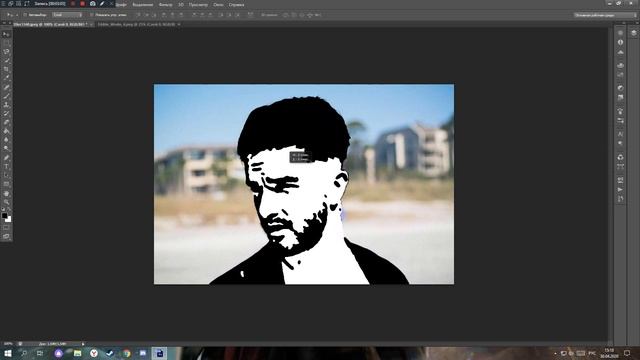Select the Paint Bucket tool

[x=6, y=131]
